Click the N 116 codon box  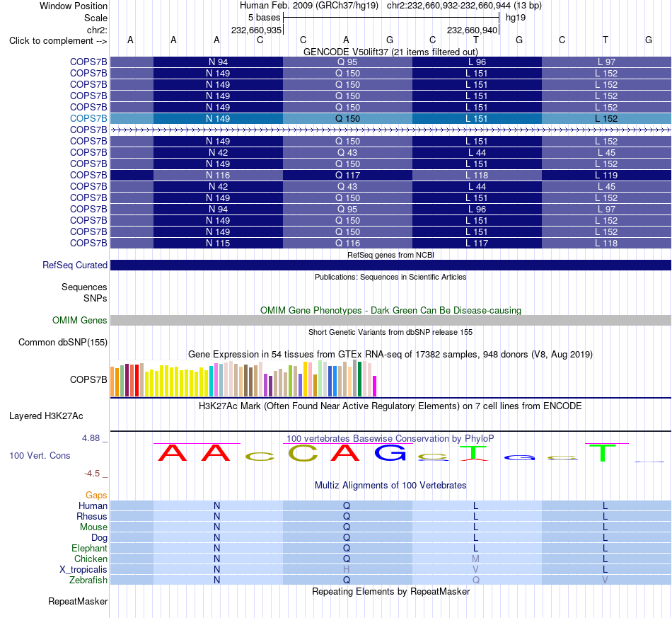[218, 175]
